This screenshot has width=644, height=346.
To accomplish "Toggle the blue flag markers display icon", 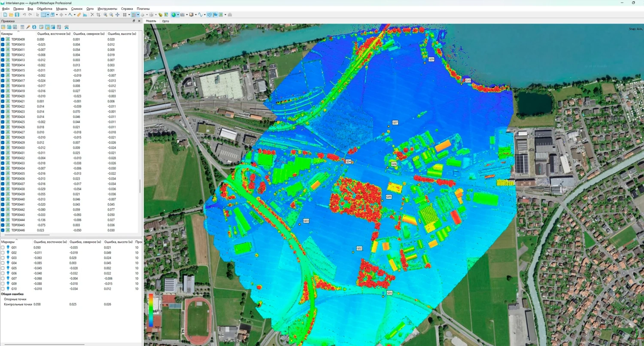I will tap(215, 15).
